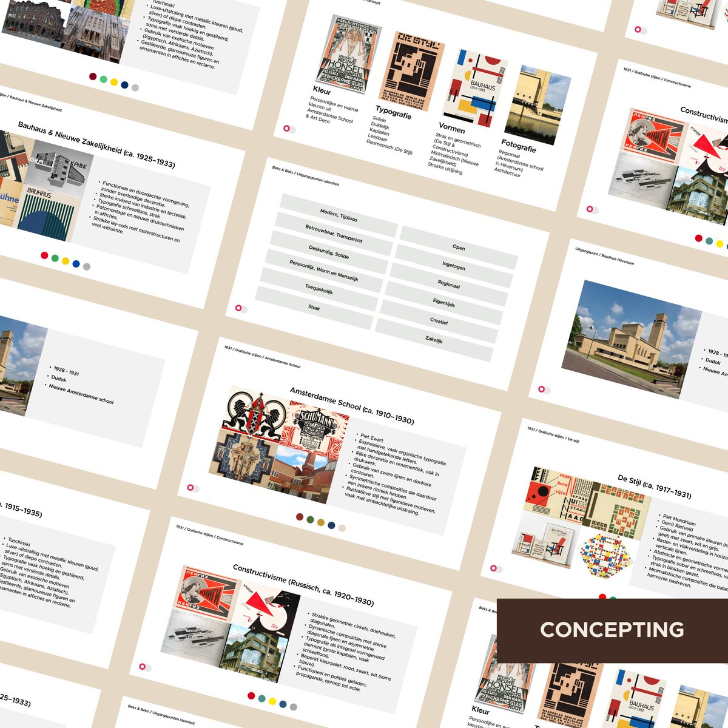Click the green dot under Amsterdamse School

click(310, 519)
